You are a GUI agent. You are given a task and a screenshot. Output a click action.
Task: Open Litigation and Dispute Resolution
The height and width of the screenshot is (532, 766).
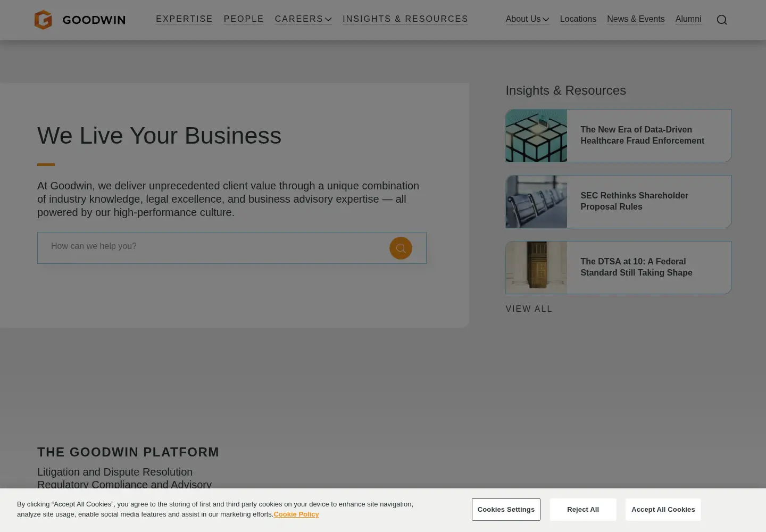(115, 472)
